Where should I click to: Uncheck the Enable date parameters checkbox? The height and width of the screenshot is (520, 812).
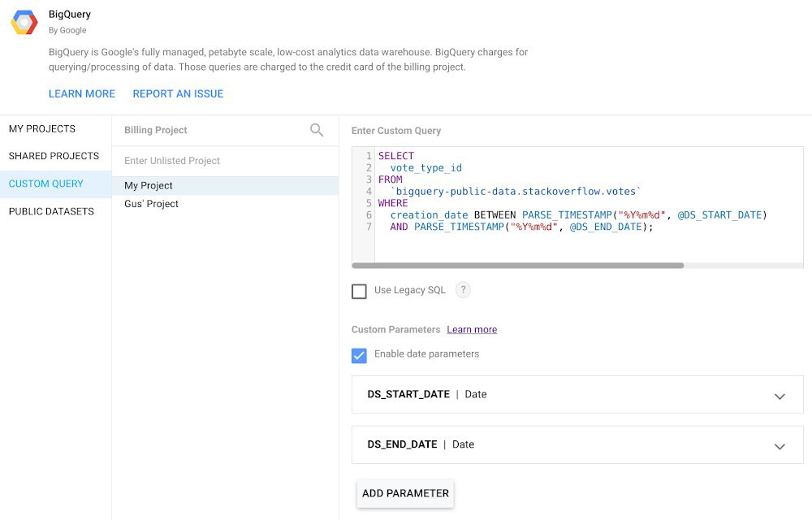(x=359, y=355)
